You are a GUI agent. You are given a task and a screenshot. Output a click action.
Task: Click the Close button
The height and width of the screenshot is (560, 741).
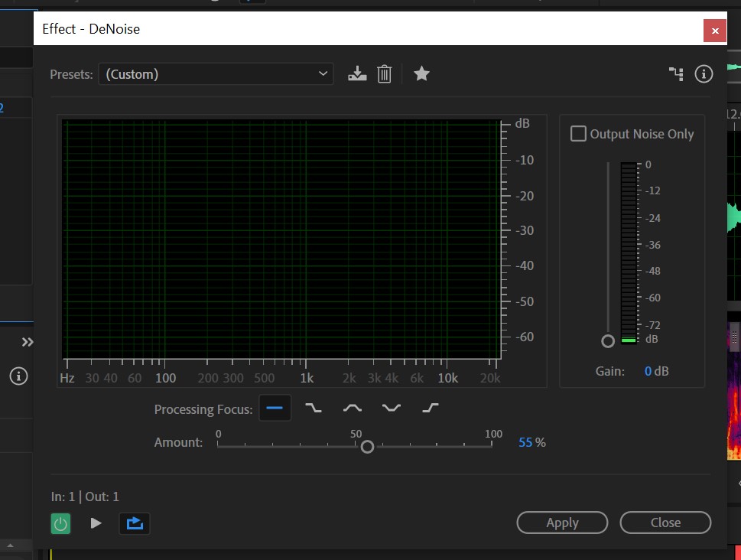click(665, 523)
